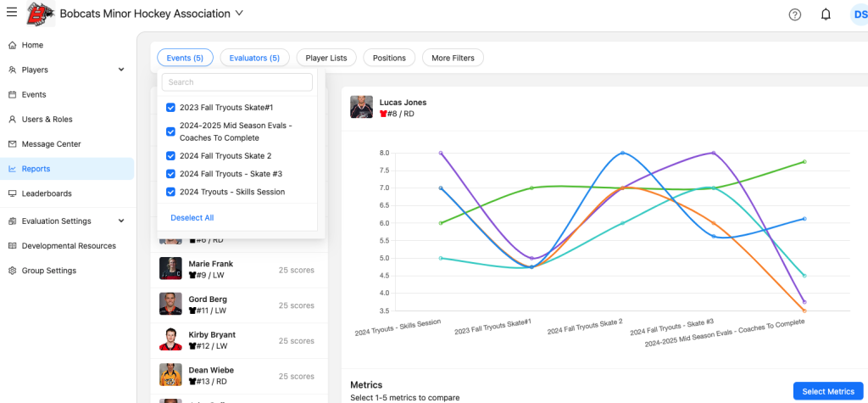The width and height of the screenshot is (868, 403).
Task: Click the DS user avatar
Action: [x=858, y=14]
